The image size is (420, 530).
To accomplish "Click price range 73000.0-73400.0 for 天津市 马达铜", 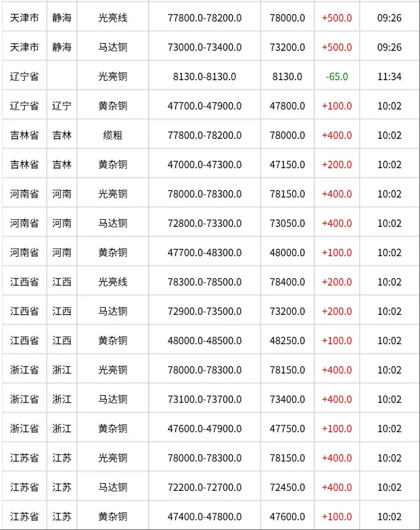I will coord(205,47).
